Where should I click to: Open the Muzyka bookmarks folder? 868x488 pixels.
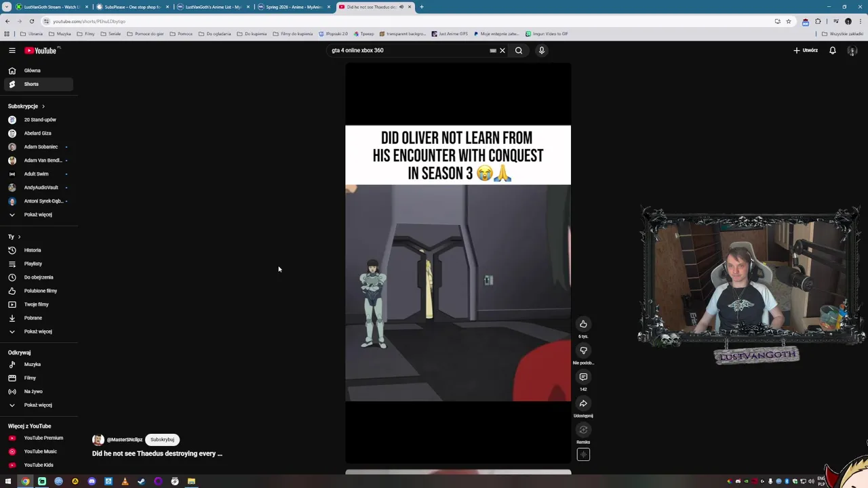tap(60, 34)
